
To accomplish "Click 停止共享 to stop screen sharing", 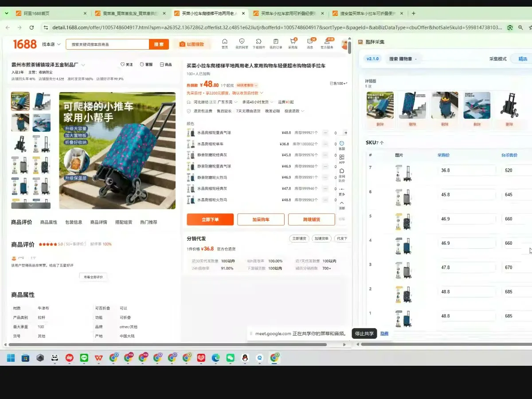I will [364, 333].
